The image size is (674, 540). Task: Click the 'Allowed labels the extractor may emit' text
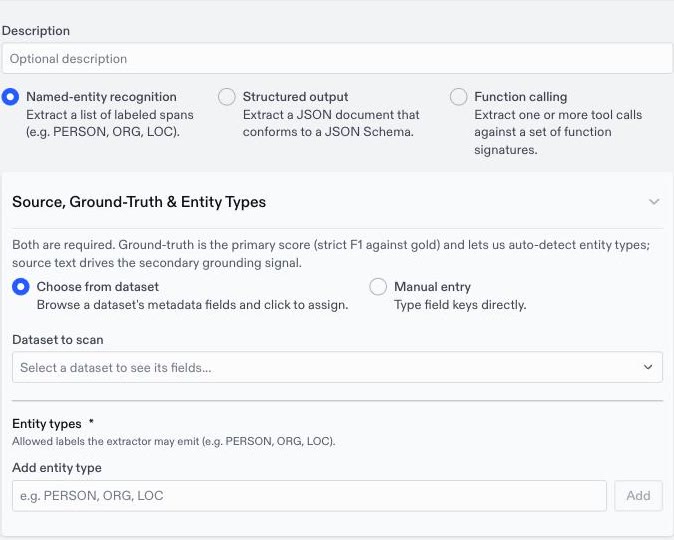pos(173,442)
